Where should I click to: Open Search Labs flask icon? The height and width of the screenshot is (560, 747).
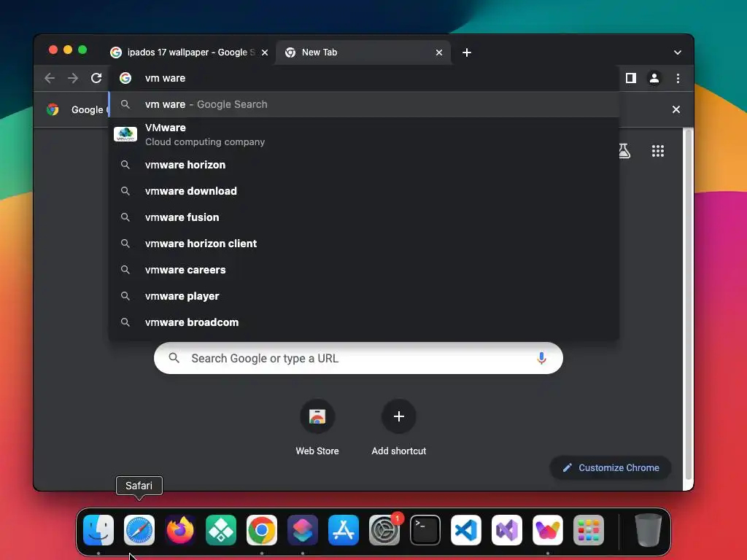[x=624, y=151]
